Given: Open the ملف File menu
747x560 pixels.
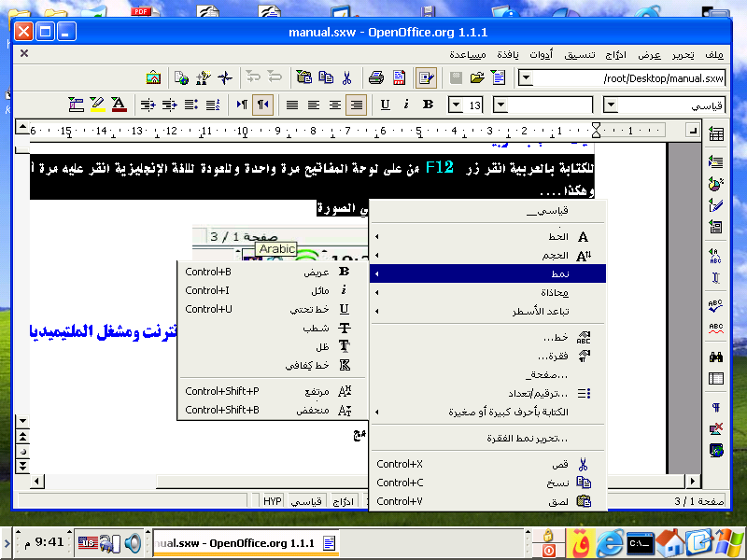Looking at the screenshot, I should click(x=714, y=55).
